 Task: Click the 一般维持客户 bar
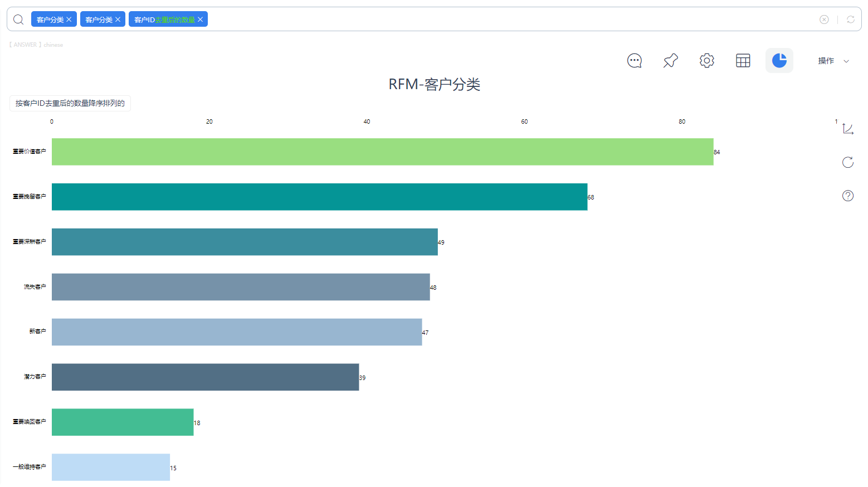pos(110,467)
